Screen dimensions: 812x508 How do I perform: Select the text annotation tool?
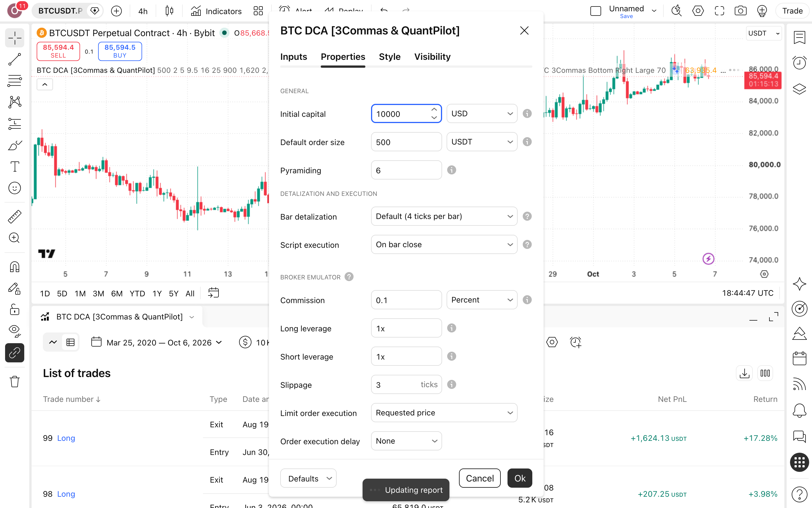click(15, 166)
